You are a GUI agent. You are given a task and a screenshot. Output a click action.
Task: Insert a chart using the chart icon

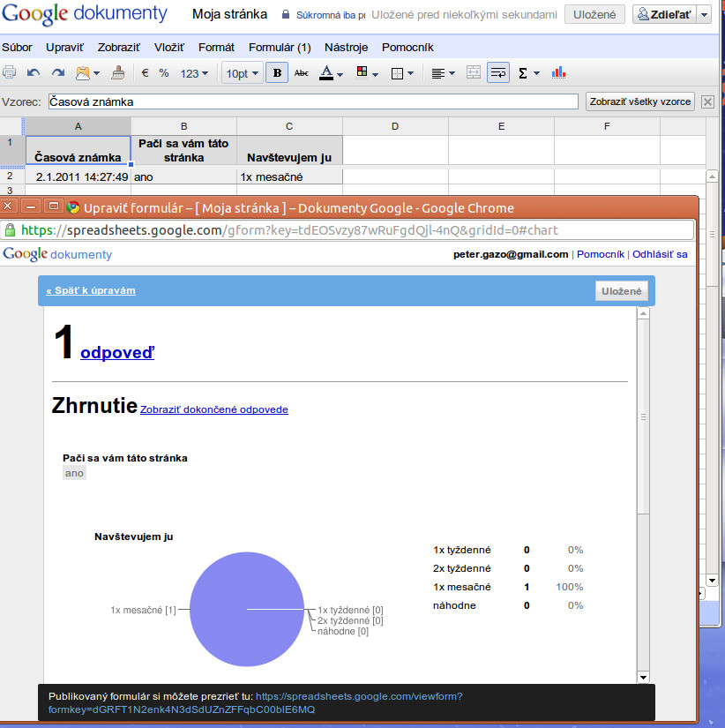[x=558, y=73]
